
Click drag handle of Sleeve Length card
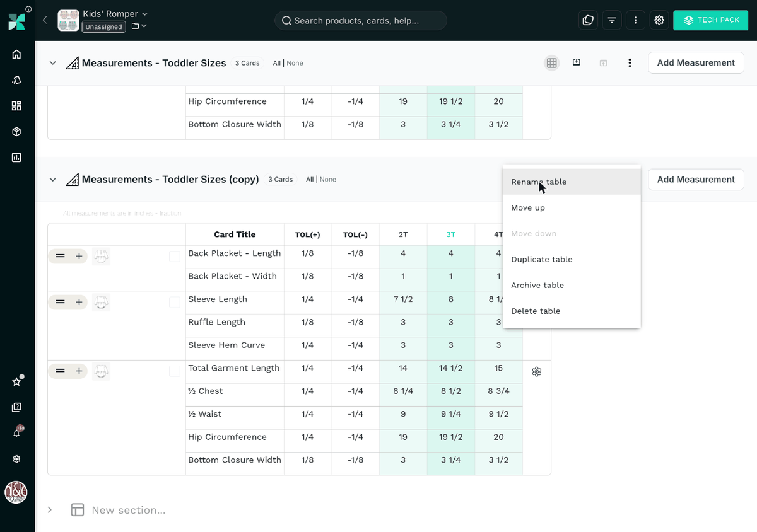pos(60,303)
